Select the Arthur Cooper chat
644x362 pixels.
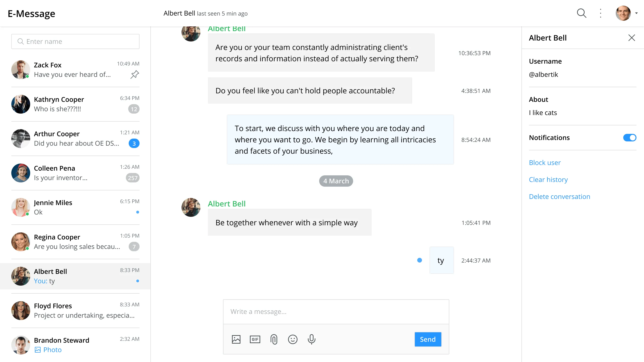click(x=75, y=139)
